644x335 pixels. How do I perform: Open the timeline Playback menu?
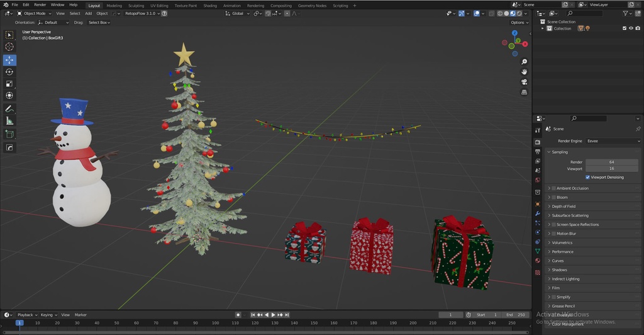(x=27, y=315)
